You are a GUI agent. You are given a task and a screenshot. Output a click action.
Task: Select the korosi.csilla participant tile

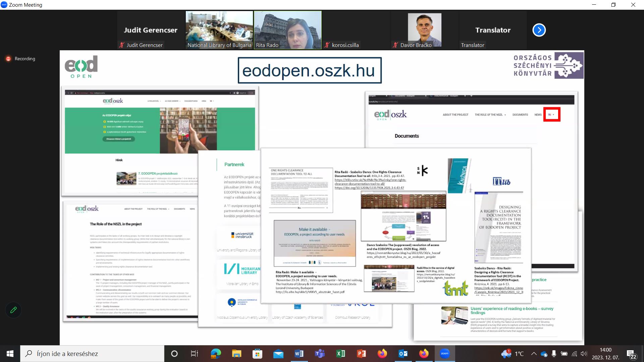tap(356, 30)
